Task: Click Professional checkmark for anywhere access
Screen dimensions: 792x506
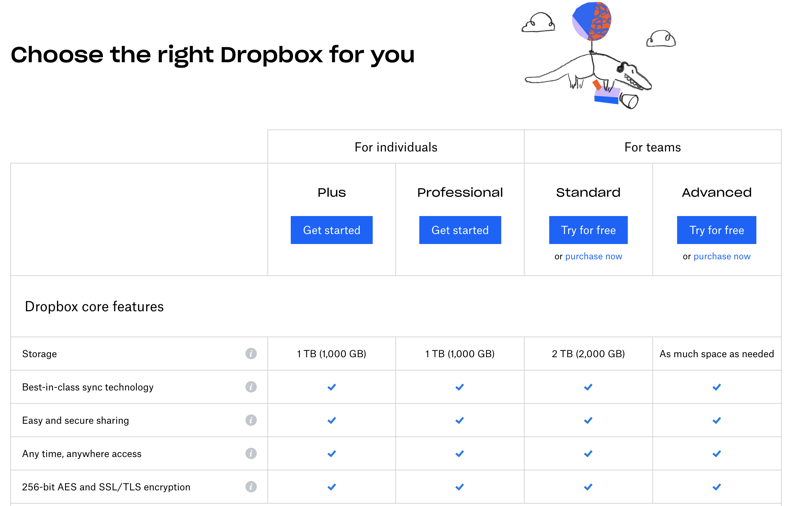Action: coord(460,454)
